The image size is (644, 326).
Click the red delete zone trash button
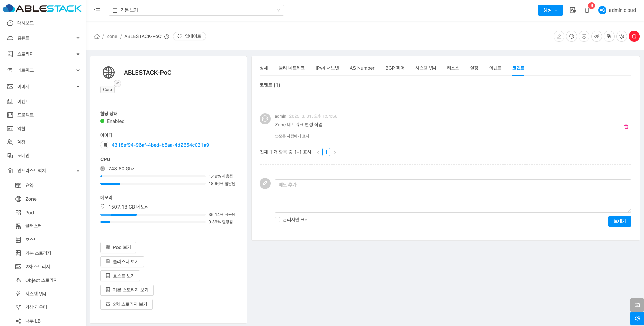[x=634, y=36]
